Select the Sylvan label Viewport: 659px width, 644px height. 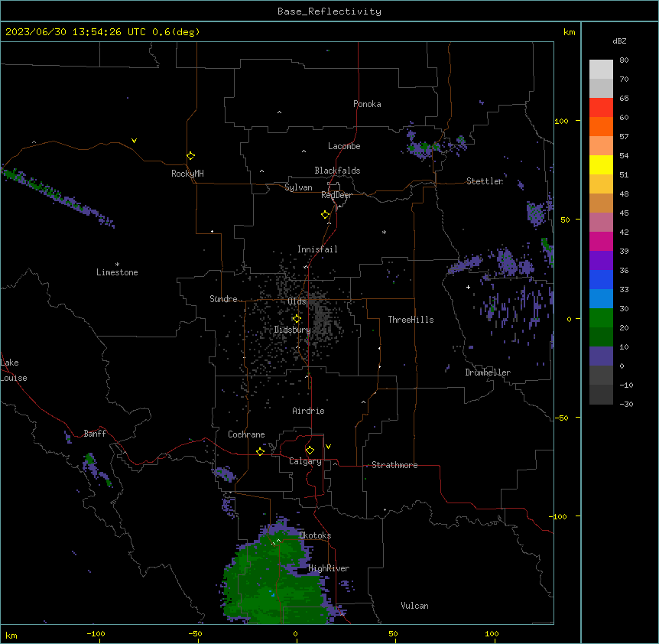[298, 187]
